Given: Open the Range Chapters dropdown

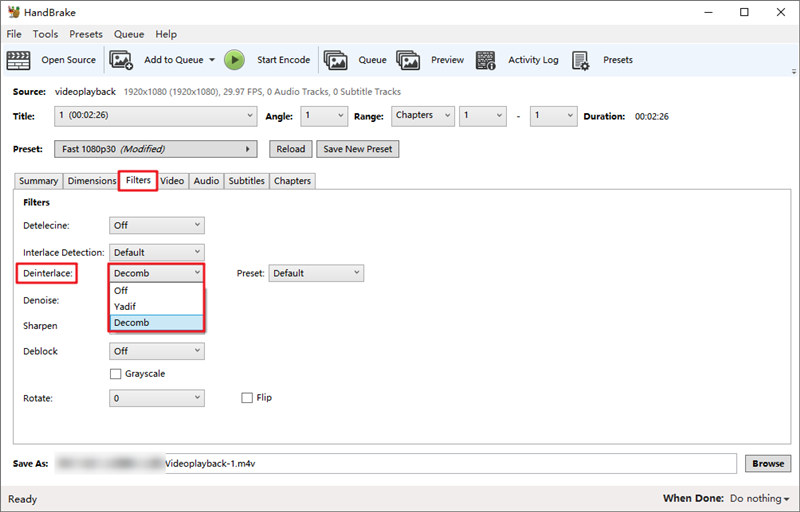Looking at the screenshot, I should tap(423, 116).
